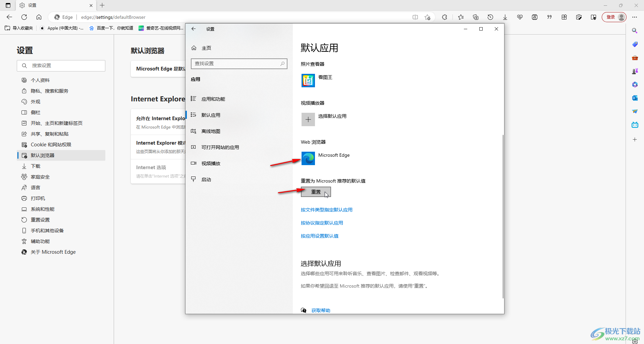
Task: Close the 设置 browser tab
Action: point(91,5)
